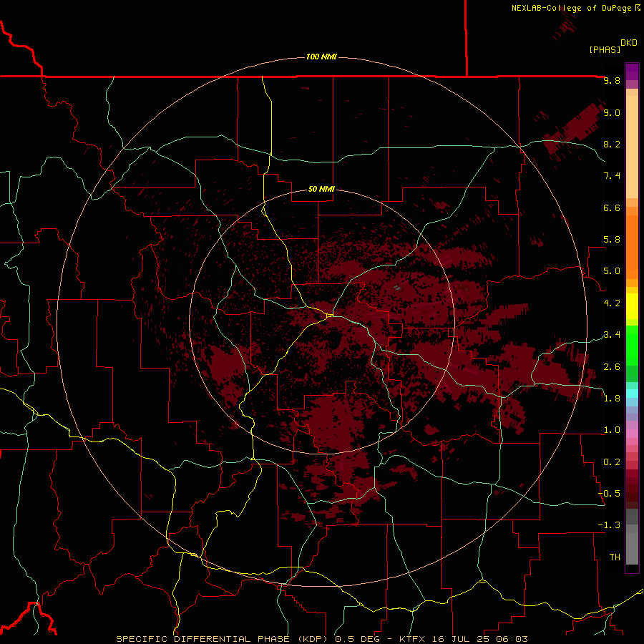Image resolution: width=644 pixels, height=644 pixels.
Task: Click the 5.8 value on the scale
Action: 612,240
